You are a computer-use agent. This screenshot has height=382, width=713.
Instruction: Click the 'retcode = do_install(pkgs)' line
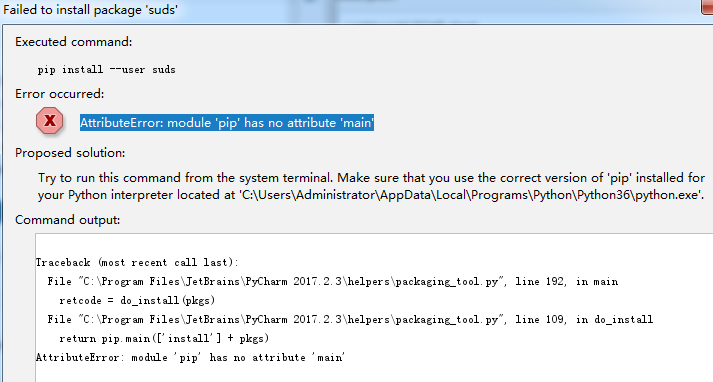pyautogui.click(x=137, y=300)
